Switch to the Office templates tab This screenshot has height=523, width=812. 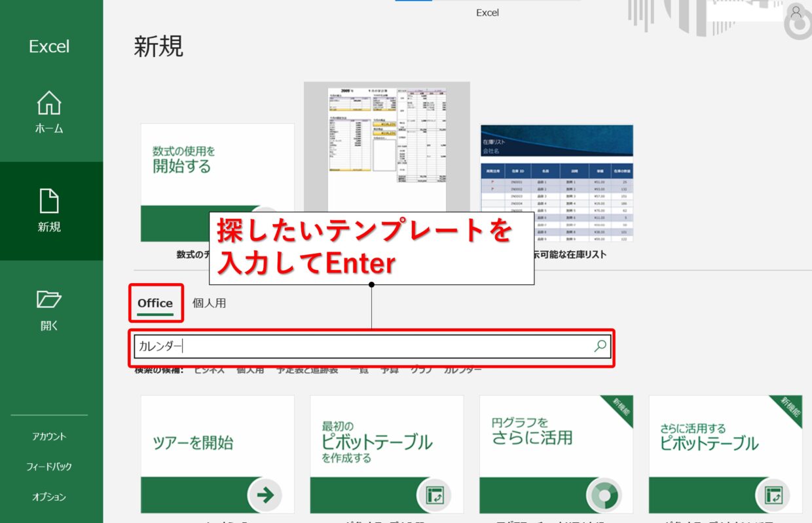click(x=155, y=303)
